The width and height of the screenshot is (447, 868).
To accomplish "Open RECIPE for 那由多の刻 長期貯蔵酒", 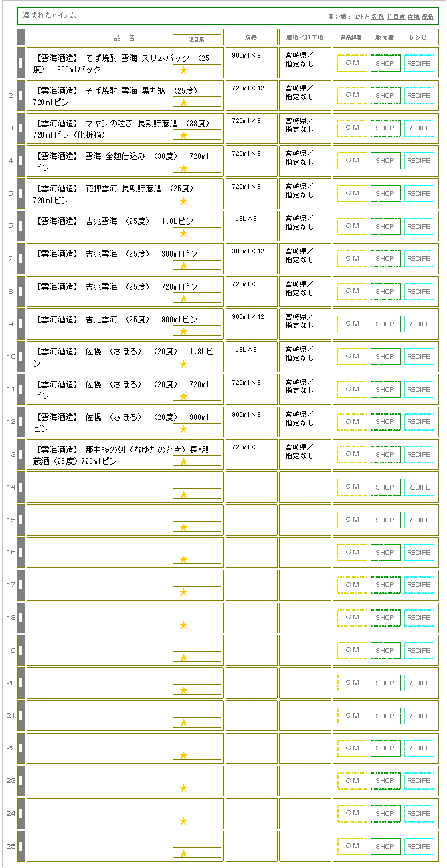I will pos(419,454).
